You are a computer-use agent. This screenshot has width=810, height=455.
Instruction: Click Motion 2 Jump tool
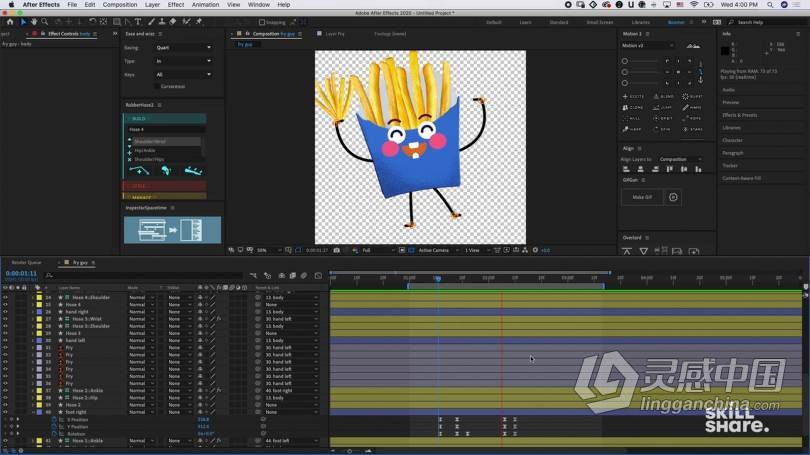click(663, 107)
